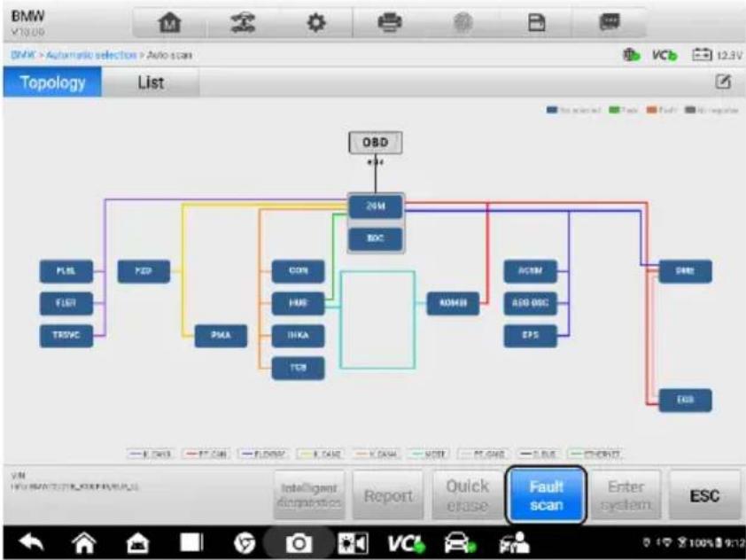Click the MOST teal legend entry
This screenshot has width=746, height=560.
coord(428,454)
